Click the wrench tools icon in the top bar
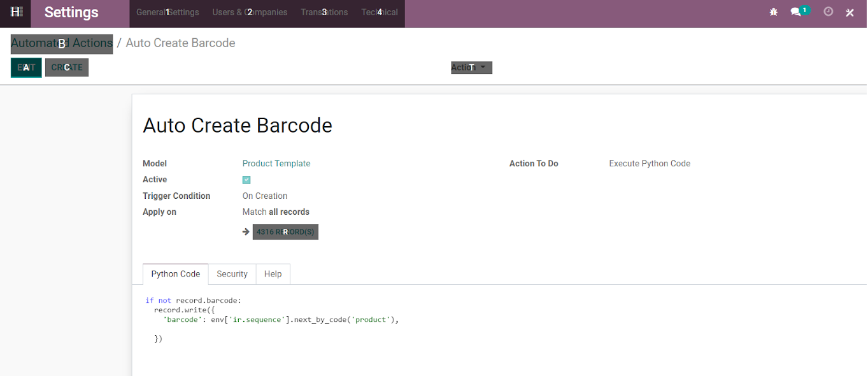The height and width of the screenshot is (376, 868). (850, 13)
